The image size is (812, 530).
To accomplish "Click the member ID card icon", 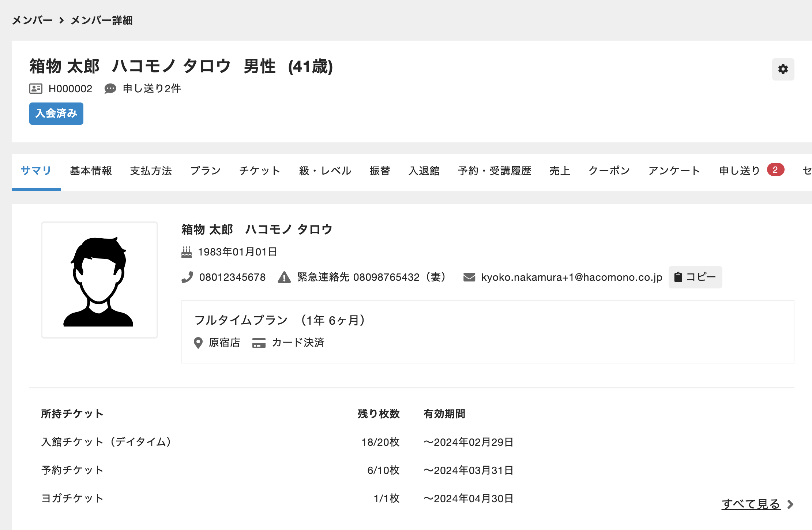I will pyautogui.click(x=36, y=89).
